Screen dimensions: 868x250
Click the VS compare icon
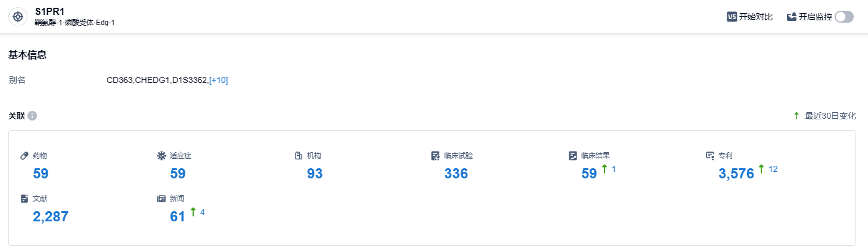click(731, 17)
